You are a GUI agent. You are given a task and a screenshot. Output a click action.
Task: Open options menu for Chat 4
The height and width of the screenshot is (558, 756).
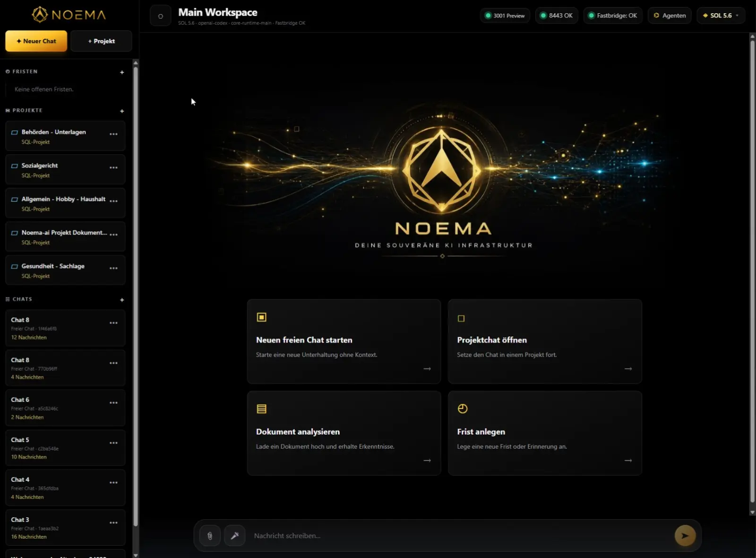pyautogui.click(x=113, y=483)
